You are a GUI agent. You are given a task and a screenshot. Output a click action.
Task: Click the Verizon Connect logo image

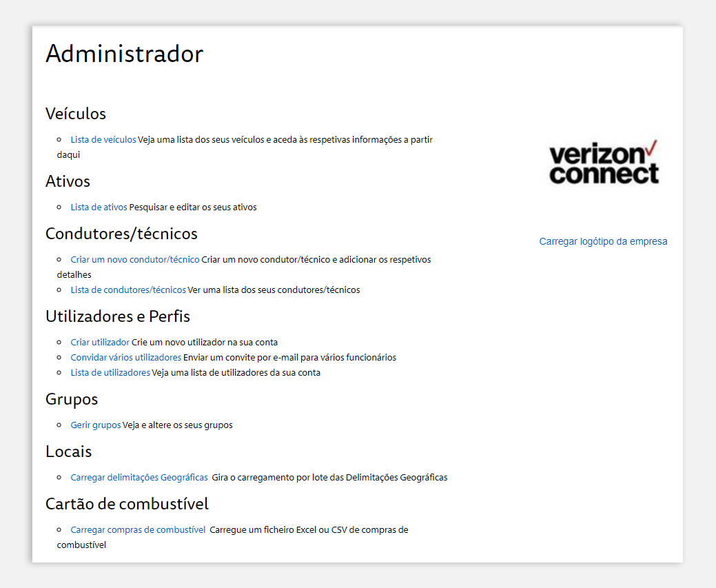pos(604,162)
